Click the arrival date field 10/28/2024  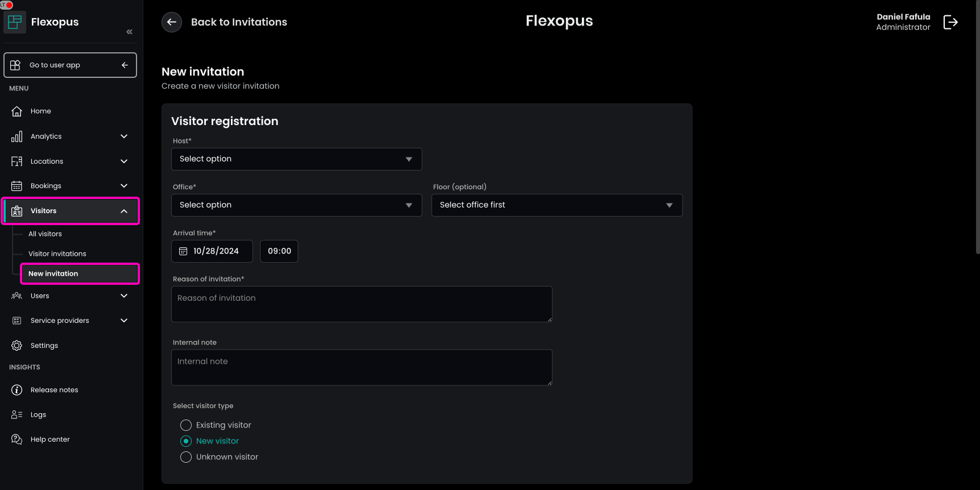[212, 251]
